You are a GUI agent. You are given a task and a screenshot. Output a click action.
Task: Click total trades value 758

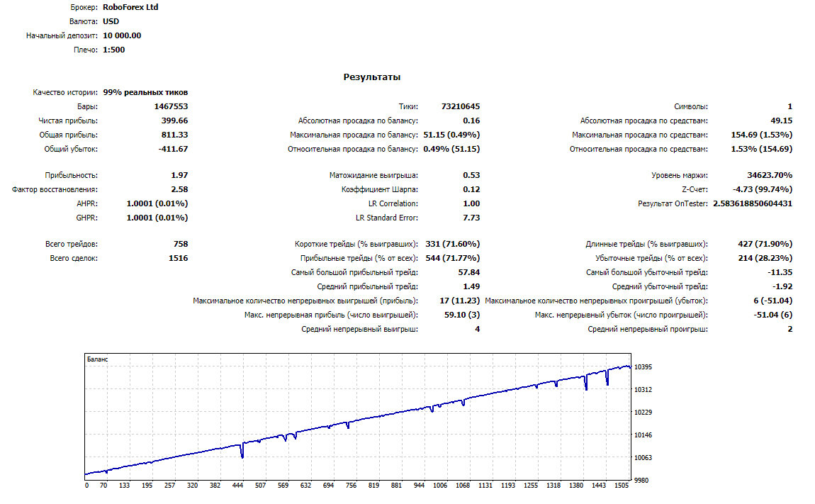point(181,244)
